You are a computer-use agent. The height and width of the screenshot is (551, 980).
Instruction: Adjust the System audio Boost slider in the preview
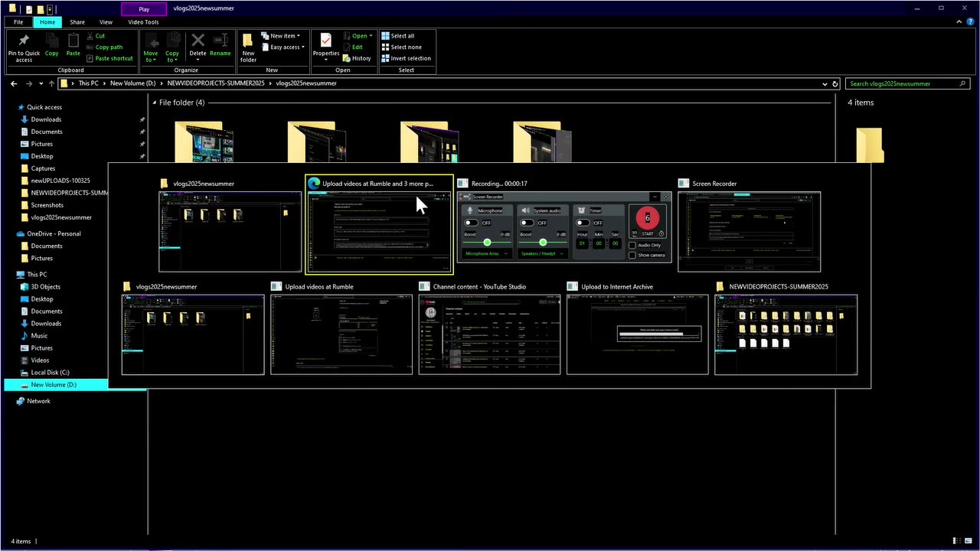[542, 242]
